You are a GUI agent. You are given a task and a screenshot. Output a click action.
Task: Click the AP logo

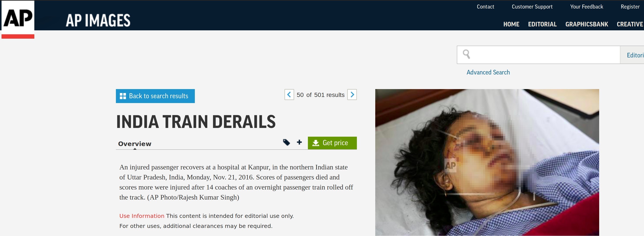pos(18,19)
